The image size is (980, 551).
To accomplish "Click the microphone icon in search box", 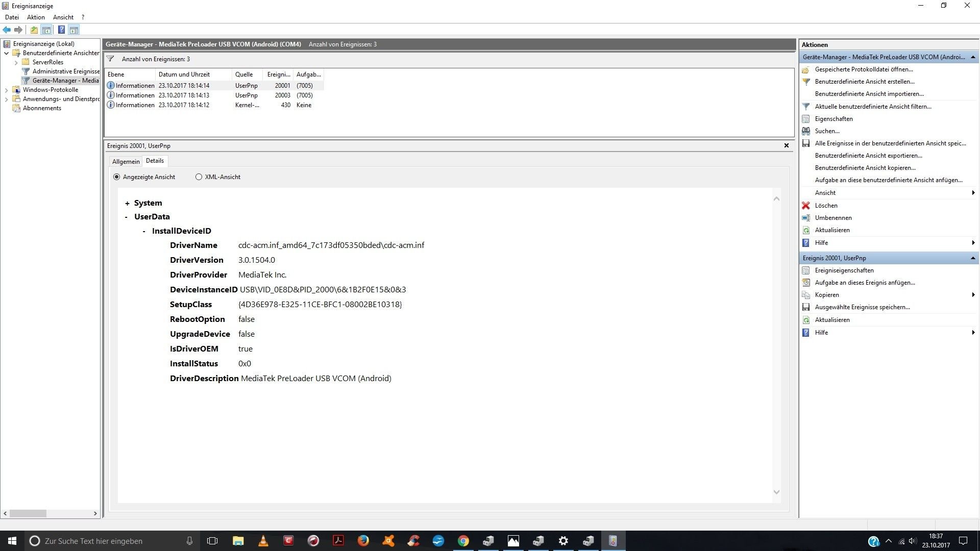I will tap(189, 541).
